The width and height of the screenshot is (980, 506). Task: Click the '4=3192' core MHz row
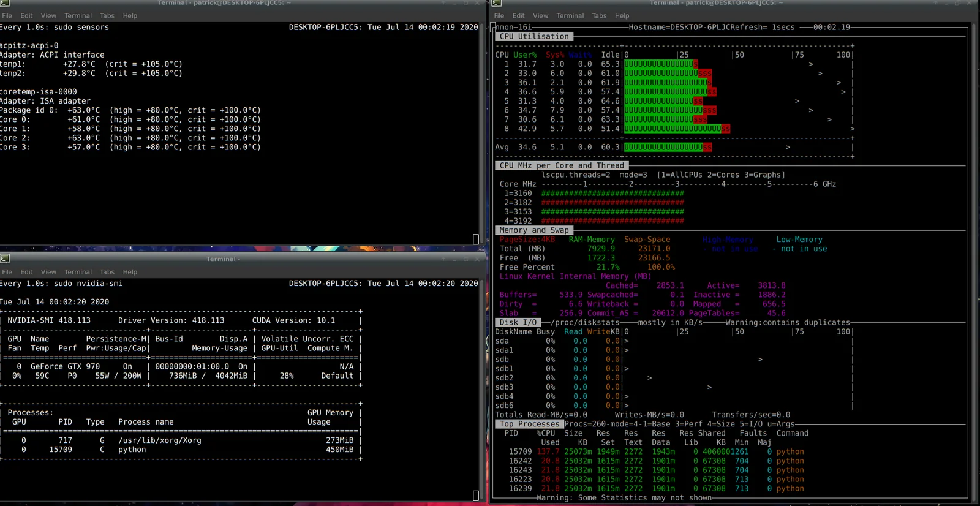pyautogui.click(x=594, y=221)
